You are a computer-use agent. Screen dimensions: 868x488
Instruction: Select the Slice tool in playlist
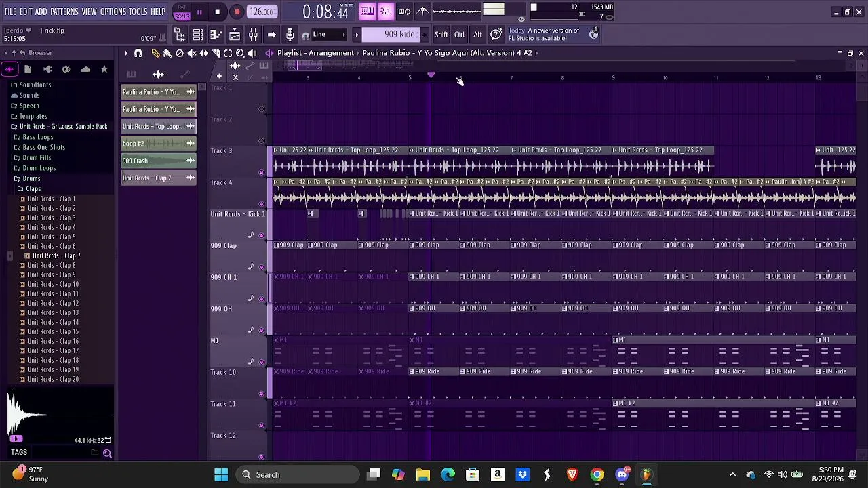(x=216, y=53)
